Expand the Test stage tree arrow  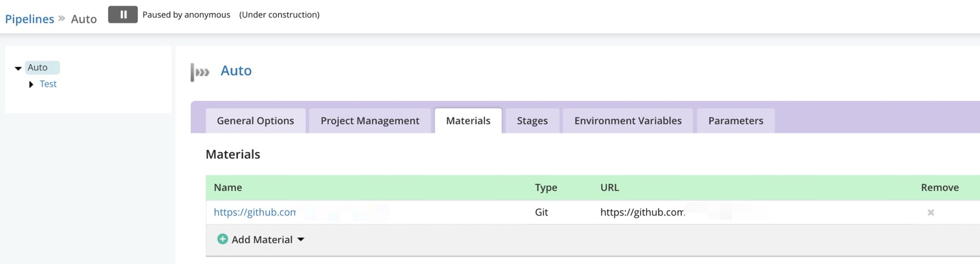coord(31,84)
